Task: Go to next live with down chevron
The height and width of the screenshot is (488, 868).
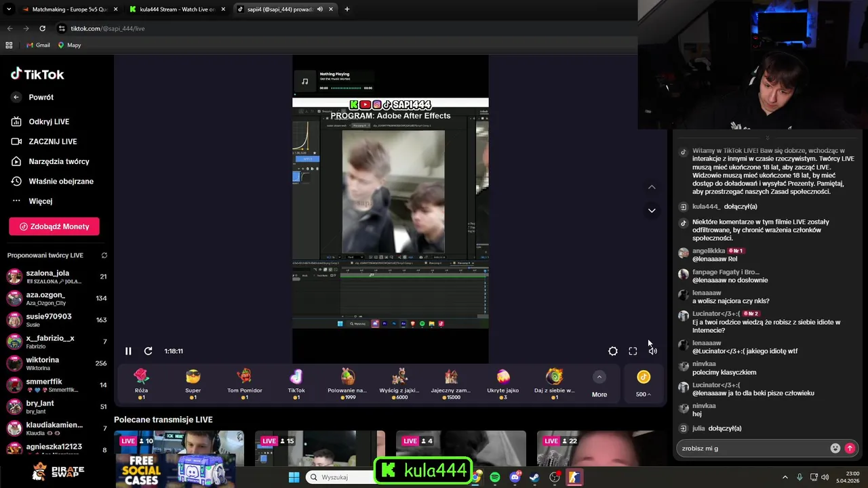Action: 652,211
